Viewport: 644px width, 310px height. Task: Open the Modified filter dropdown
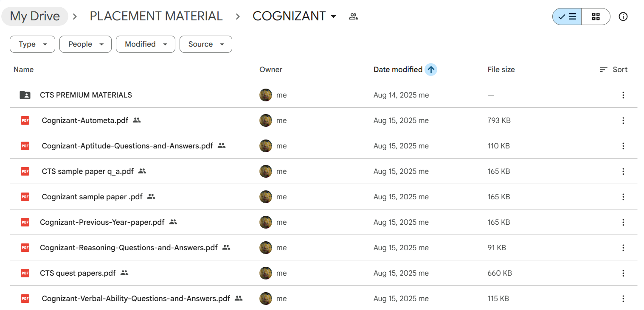(146, 44)
